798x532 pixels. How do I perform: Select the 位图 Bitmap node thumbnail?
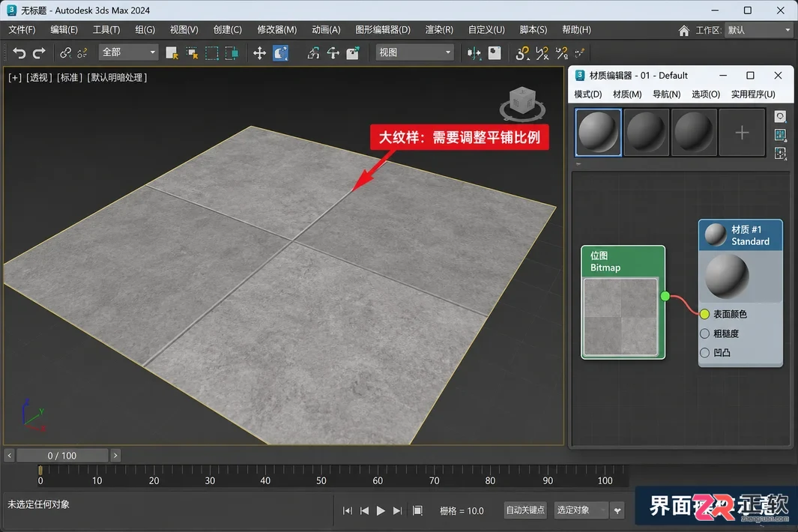pyautogui.click(x=620, y=316)
